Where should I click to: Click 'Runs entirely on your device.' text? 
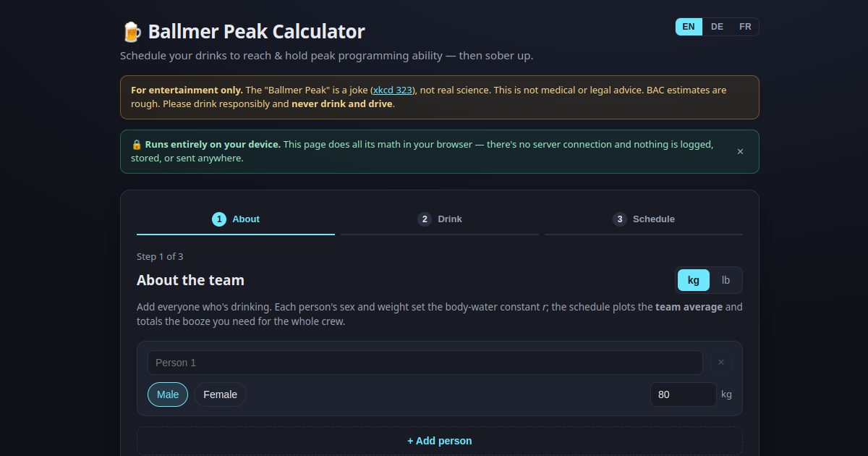pos(213,144)
